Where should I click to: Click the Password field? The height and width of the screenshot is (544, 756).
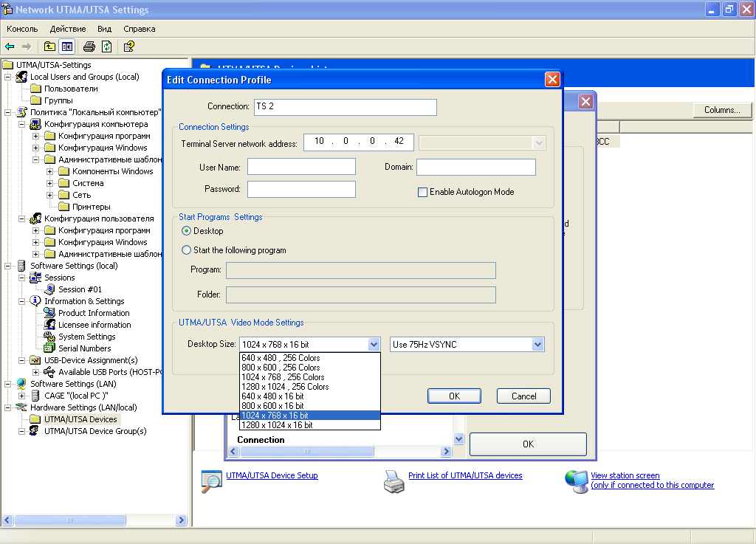(x=301, y=190)
